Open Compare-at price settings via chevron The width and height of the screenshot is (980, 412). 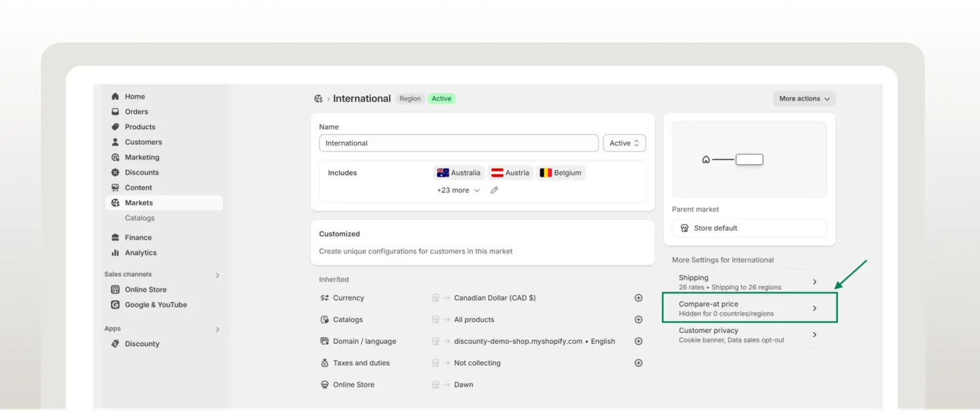coord(815,309)
